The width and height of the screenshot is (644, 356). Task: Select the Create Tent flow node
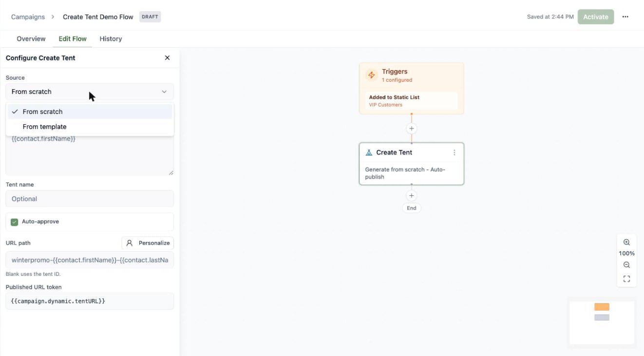point(412,164)
